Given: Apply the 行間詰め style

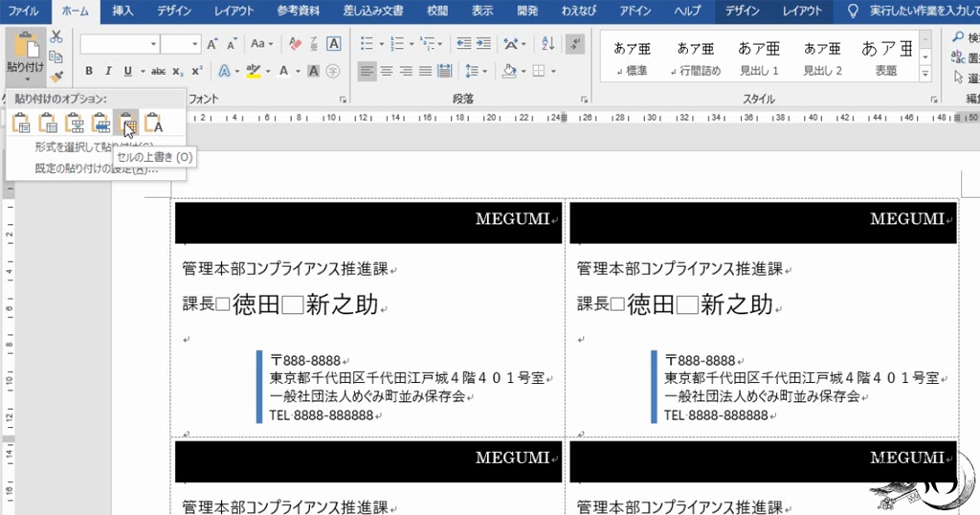Looking at the screenshot, I should point(696,57).
